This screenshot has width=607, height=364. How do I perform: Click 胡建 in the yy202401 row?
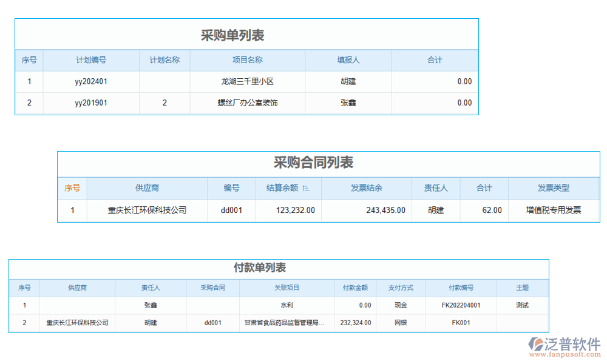coord(348,82)
